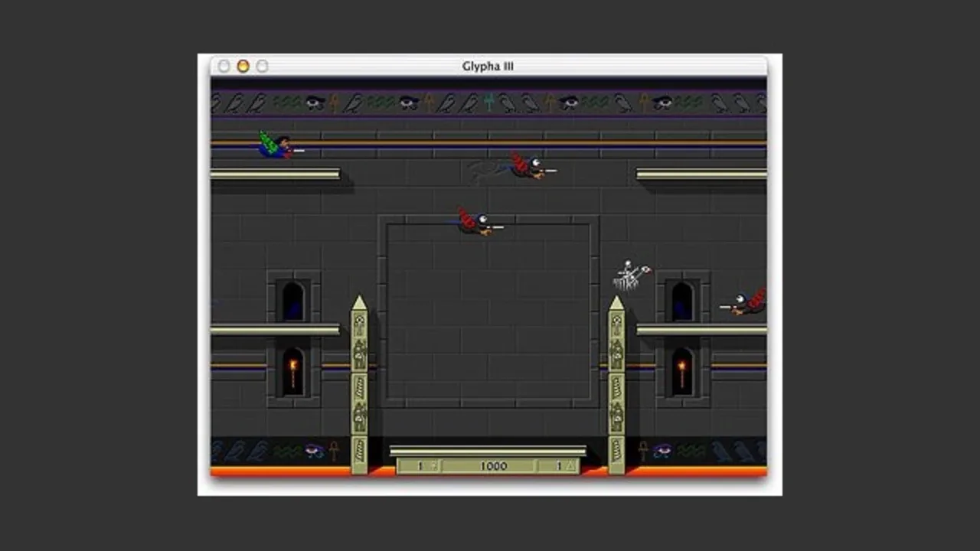This screenshot has height=551, width=980.
Task: Click the dark arched window on the right wall
Action: (681, 301)
